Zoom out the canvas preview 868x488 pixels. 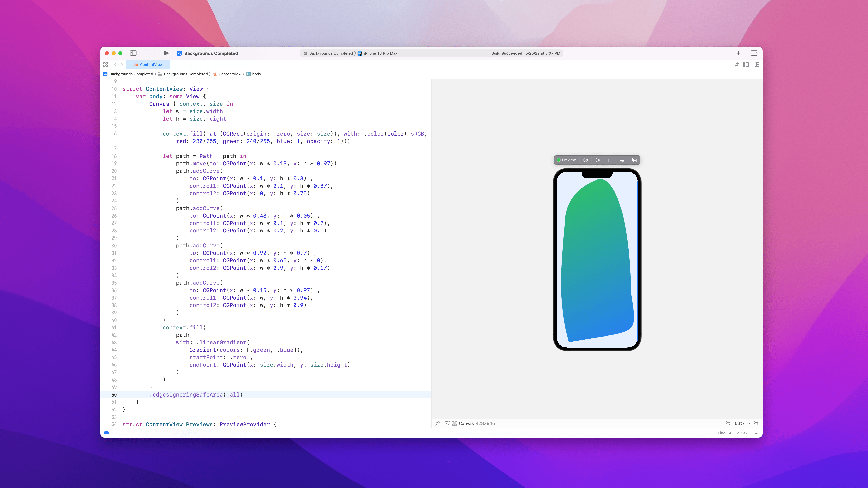[728, 423]
